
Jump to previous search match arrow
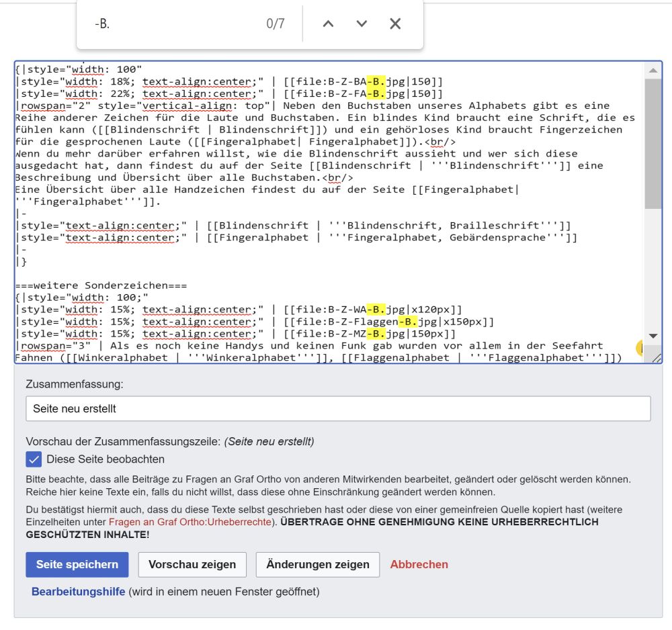click(x=328, y=24)
